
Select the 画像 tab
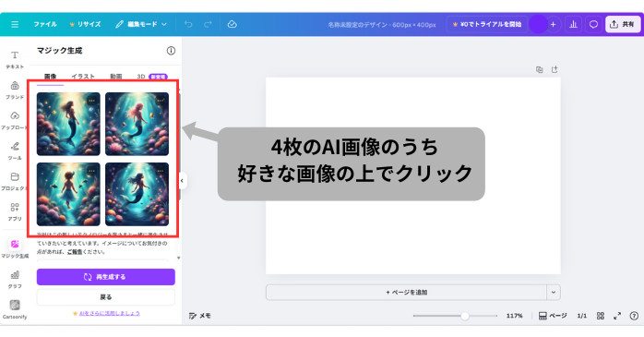point(50,77)
